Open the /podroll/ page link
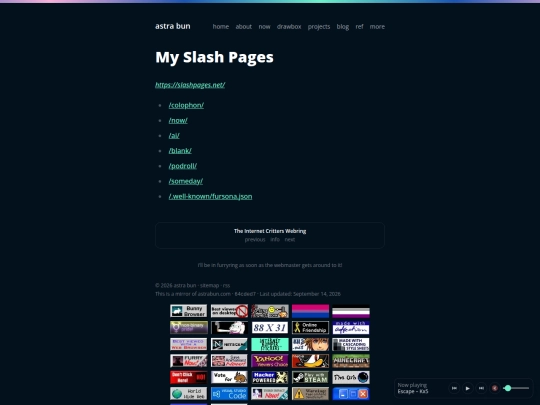Viewport: 540px width, 405px height. [183, 166]
